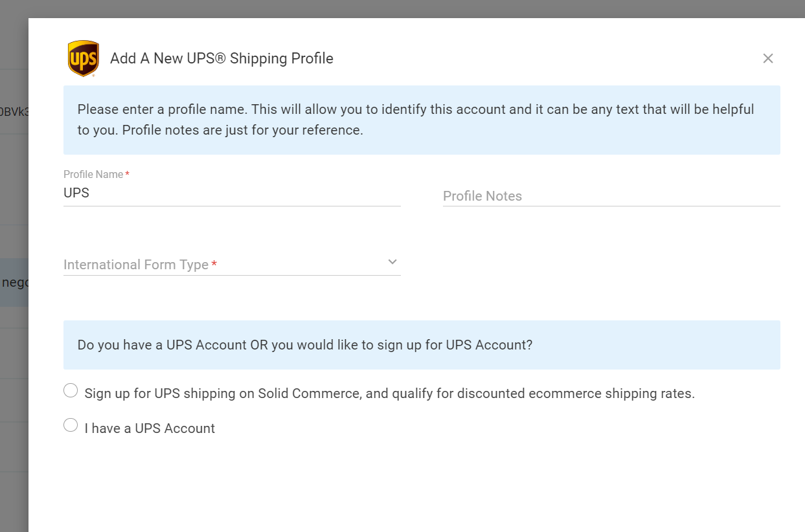805x532 pixels.
Task: Click the UPS logo icon
Action: point(83,58)
